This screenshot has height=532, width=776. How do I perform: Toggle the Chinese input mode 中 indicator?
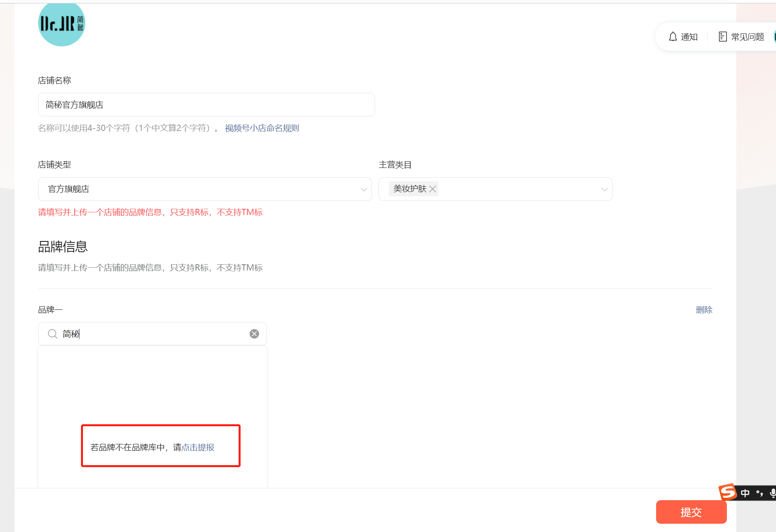tap(745, 493)
